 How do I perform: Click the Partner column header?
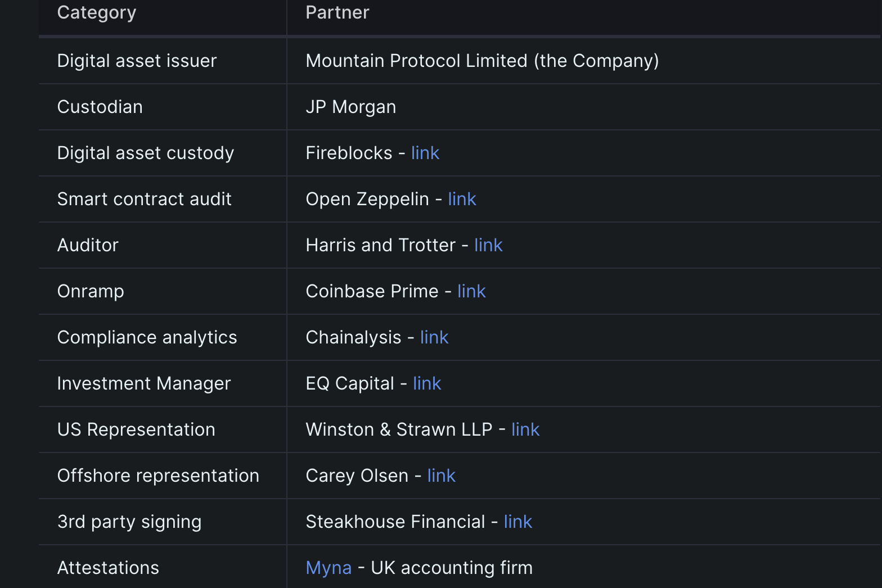tap(337, 12)
